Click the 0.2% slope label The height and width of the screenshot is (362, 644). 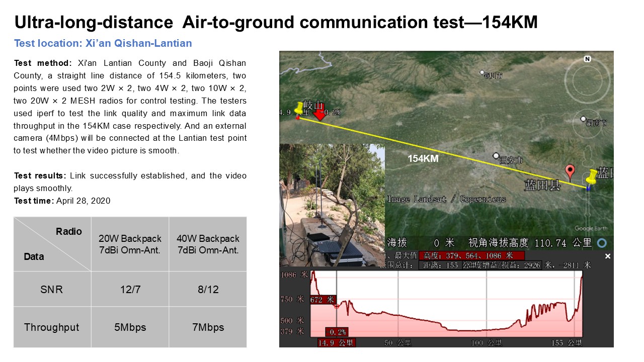tap(336, 332)
